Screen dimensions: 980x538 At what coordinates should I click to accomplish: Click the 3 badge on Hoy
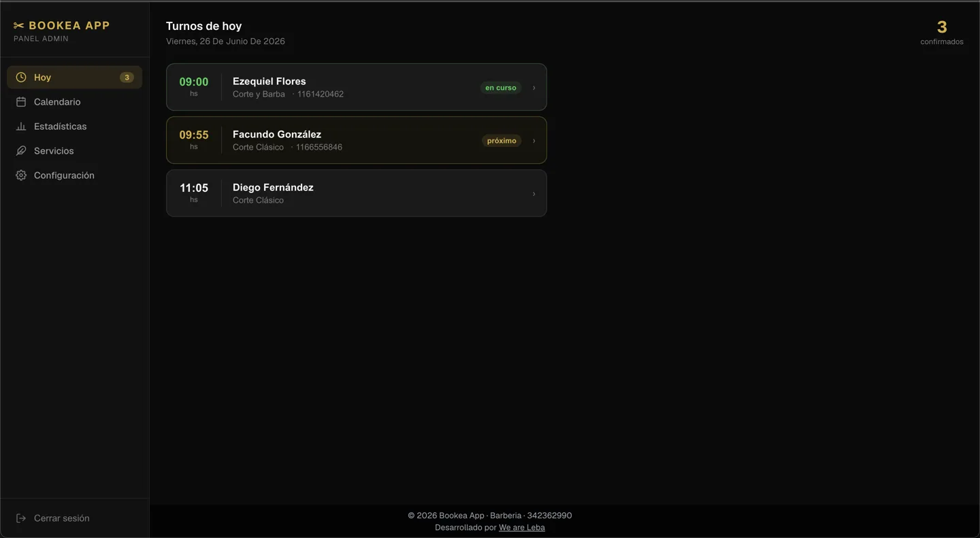pyautogui.click(x=127, y=78)
